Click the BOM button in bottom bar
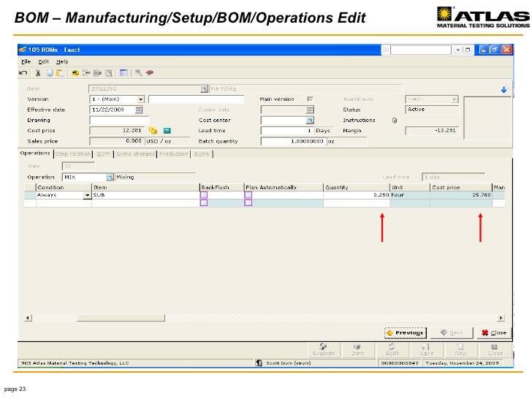 coord(392,350)
